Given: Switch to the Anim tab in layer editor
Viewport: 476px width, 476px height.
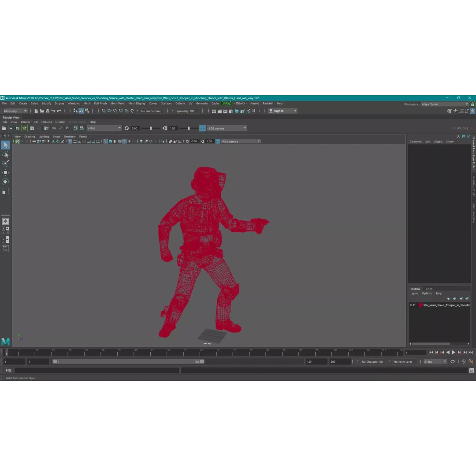Looking at the screenshot, I should click(429, 289).
